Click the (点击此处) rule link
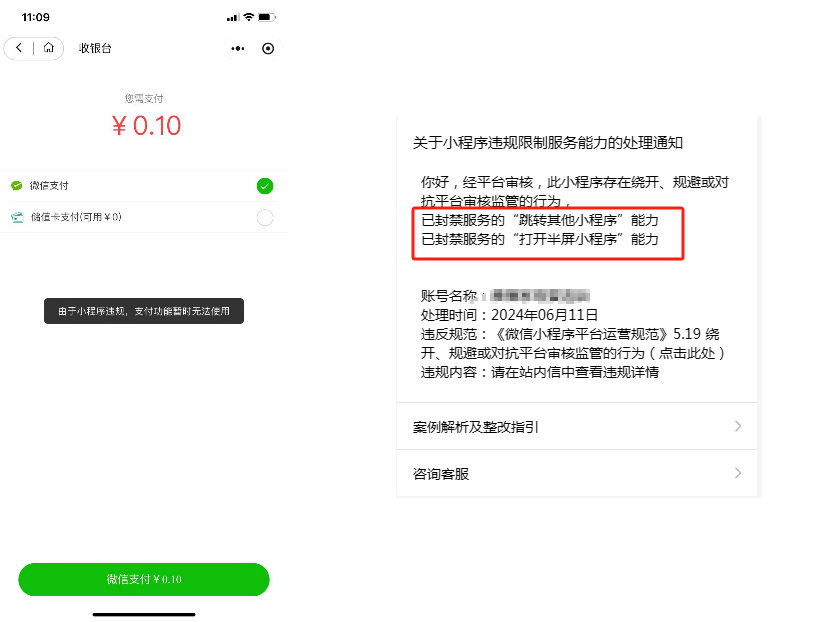 [687, 353]
